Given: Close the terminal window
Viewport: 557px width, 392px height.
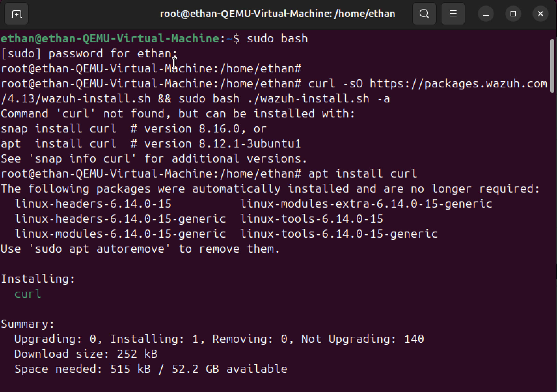Looking at the screenshot, I should pyautogui.click(x=540, y=14).
